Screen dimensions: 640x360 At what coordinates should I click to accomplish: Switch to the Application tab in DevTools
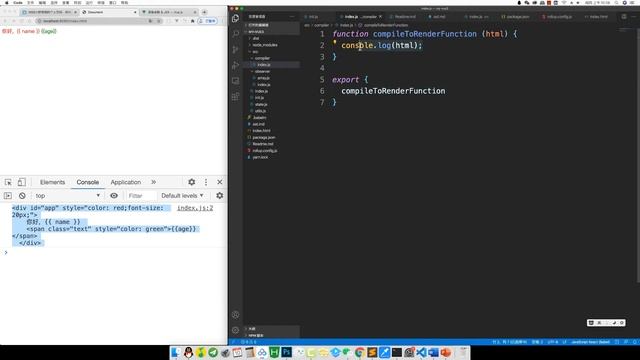[x=126, y=182]
